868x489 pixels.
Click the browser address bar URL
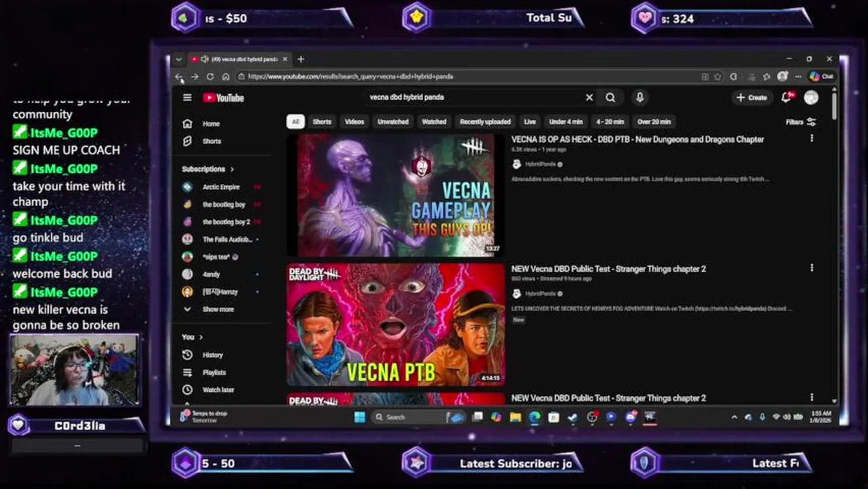350,77
